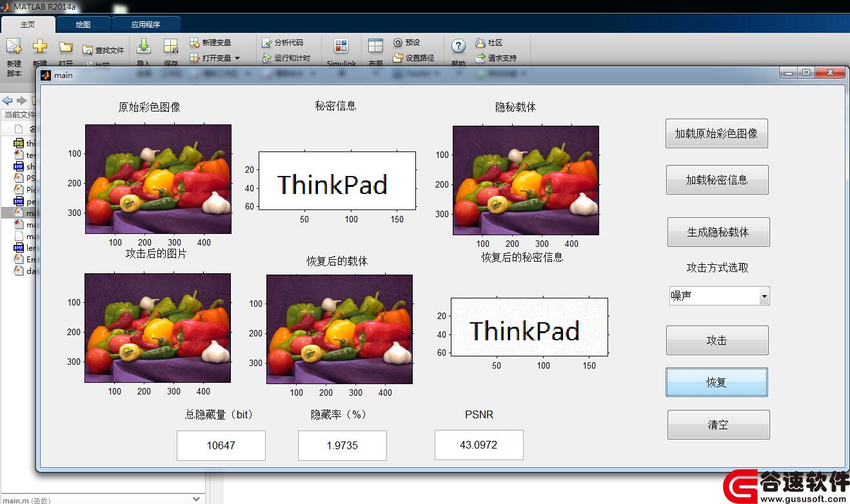Click the original color image (原始彩色图像) plot
Viewport: 850px width, 504px height.
point(158,179)
